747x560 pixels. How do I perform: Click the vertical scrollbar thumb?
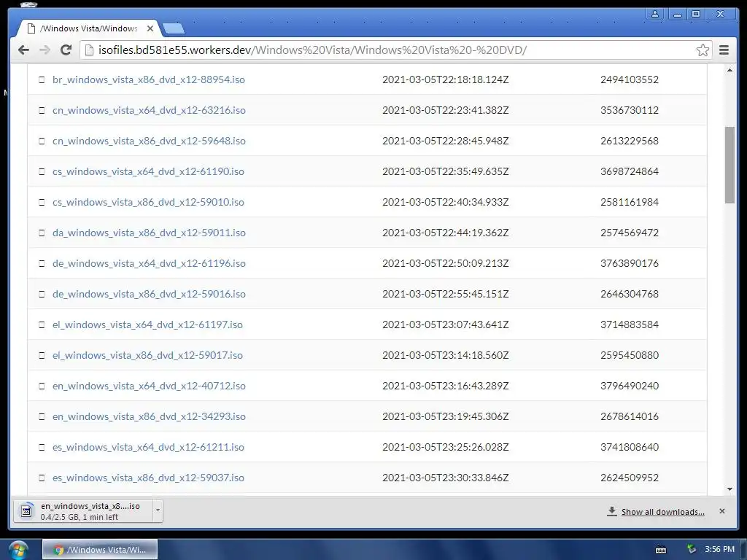tap(729, 165)
